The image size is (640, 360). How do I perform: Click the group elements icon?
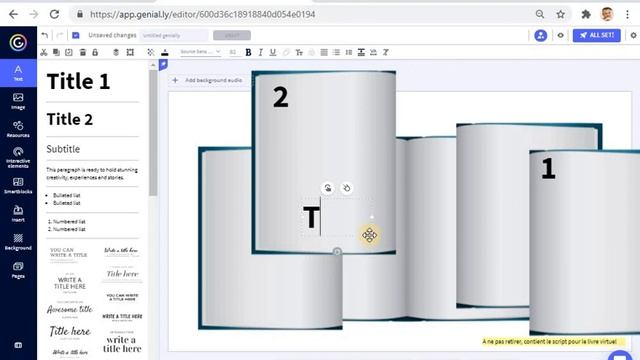click(130, 52)
